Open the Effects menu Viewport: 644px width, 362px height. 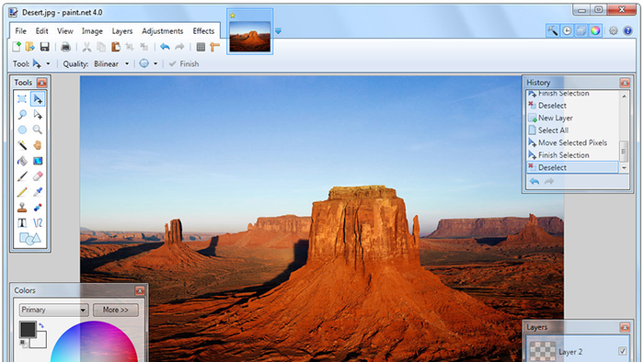tap(203, 31)
